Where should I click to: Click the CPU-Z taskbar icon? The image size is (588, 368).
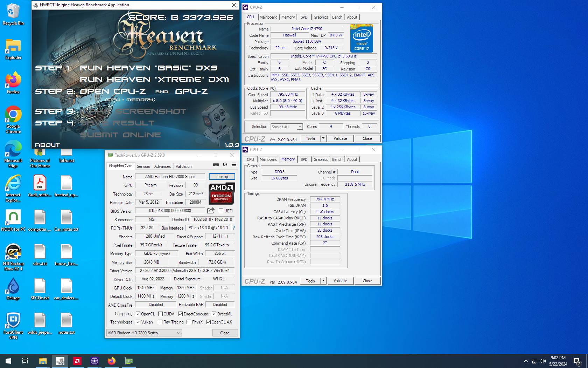tap(94, 361)
